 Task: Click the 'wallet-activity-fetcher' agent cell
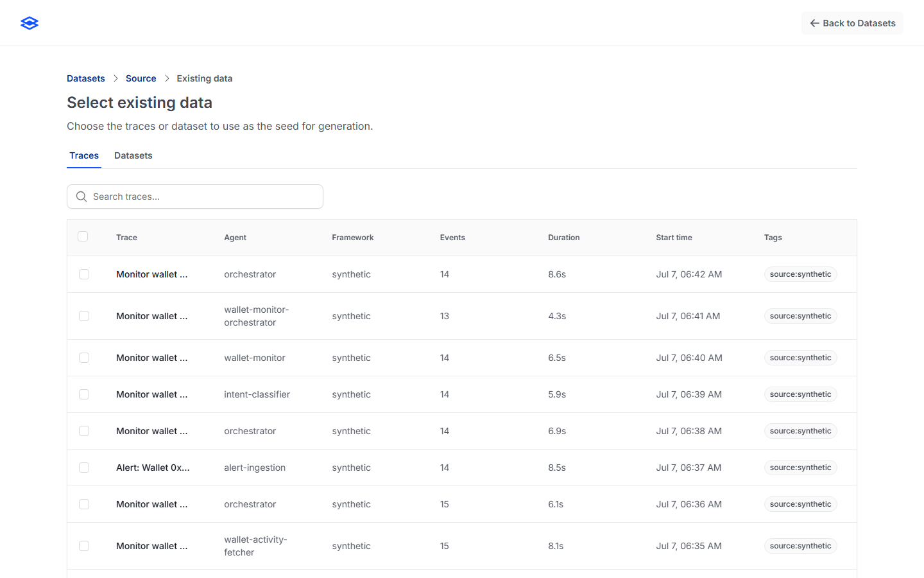tap(255, 546)
